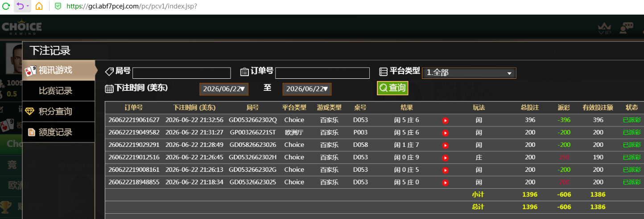
Task: Play video replay for order 260622219012516
Action: [445, 158]
